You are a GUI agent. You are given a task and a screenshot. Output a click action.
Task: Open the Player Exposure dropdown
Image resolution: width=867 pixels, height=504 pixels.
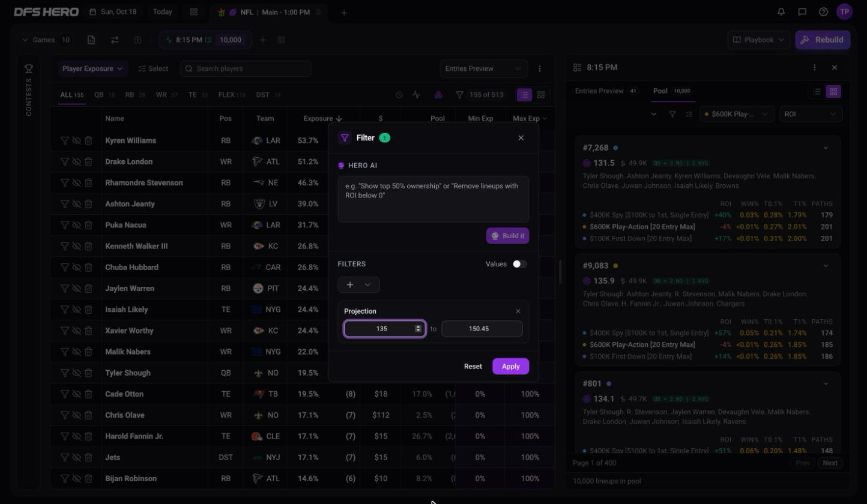pyautogui.click(x=92, y=68)
